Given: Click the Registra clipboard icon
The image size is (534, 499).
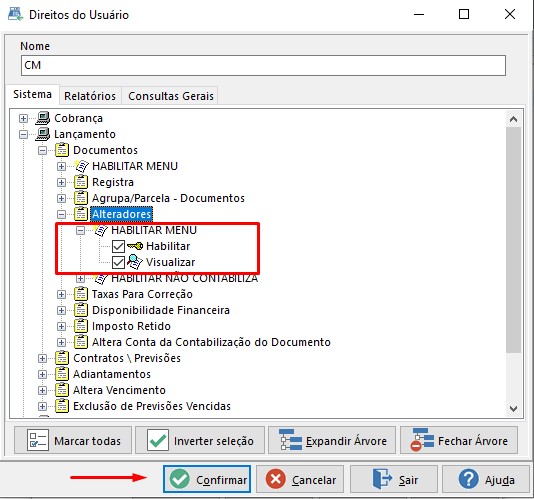Looking at the screenshot, I should (x=81, y=182).
